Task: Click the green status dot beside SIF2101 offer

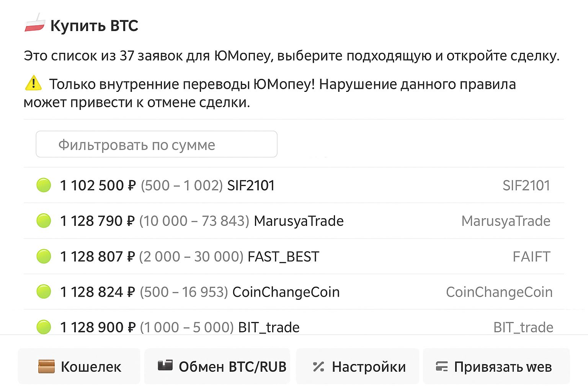Action: coord(44,185)
